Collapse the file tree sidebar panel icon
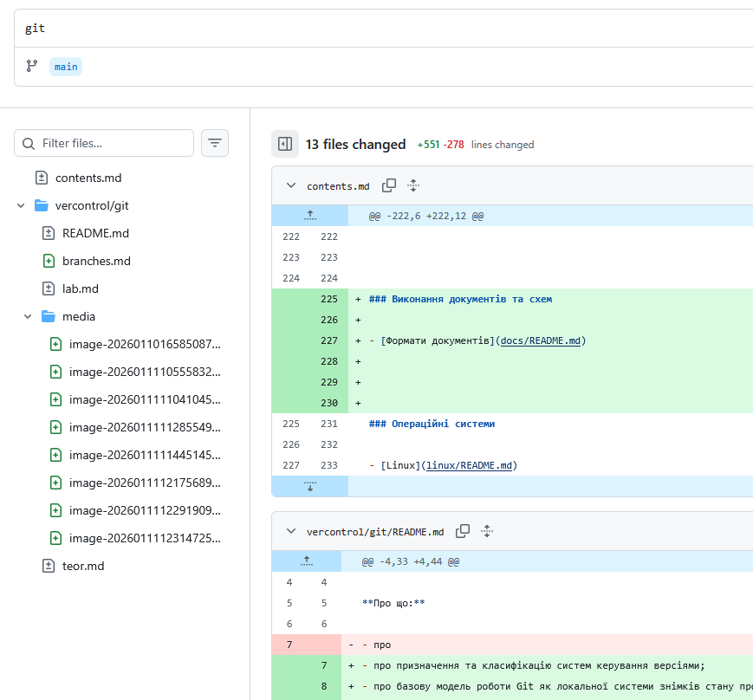The width and height of the screenshot is (753, 700). pos(283,144)
